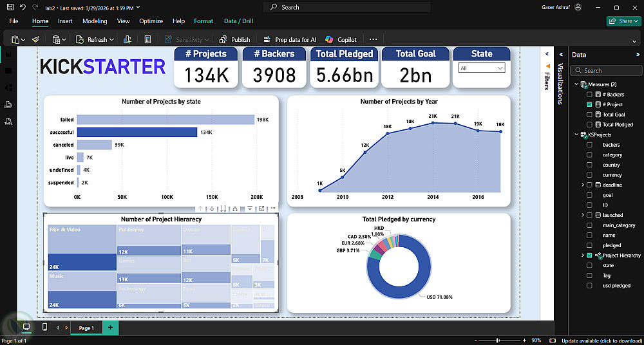Collapse the Measures (2) table group
The image size is (644, 345).
[x=576, y=84]
